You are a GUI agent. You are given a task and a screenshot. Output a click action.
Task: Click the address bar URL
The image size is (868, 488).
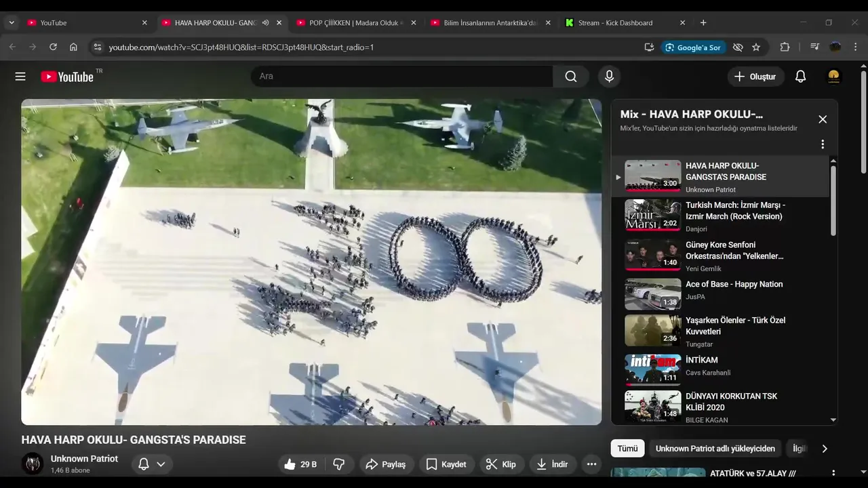click(241, 47)
